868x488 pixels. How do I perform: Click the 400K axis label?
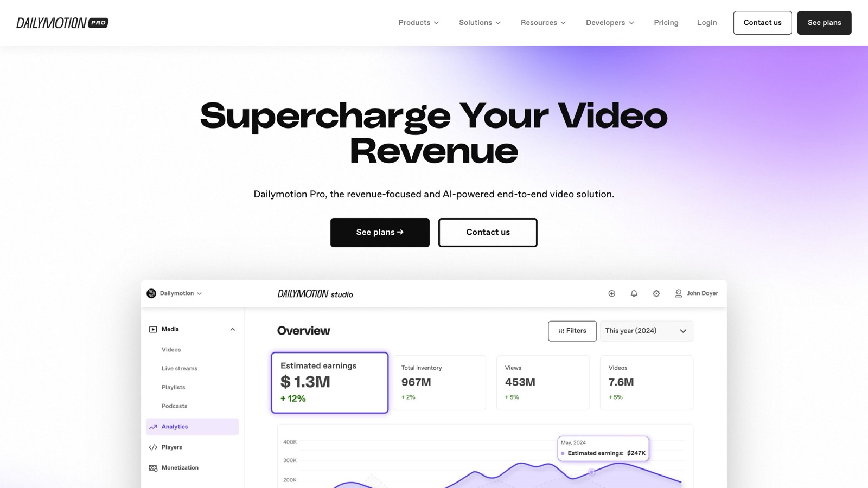290,442
